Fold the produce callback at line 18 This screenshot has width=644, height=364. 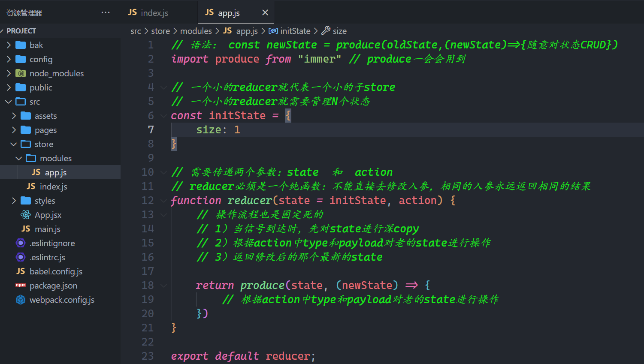click(163, 286)
